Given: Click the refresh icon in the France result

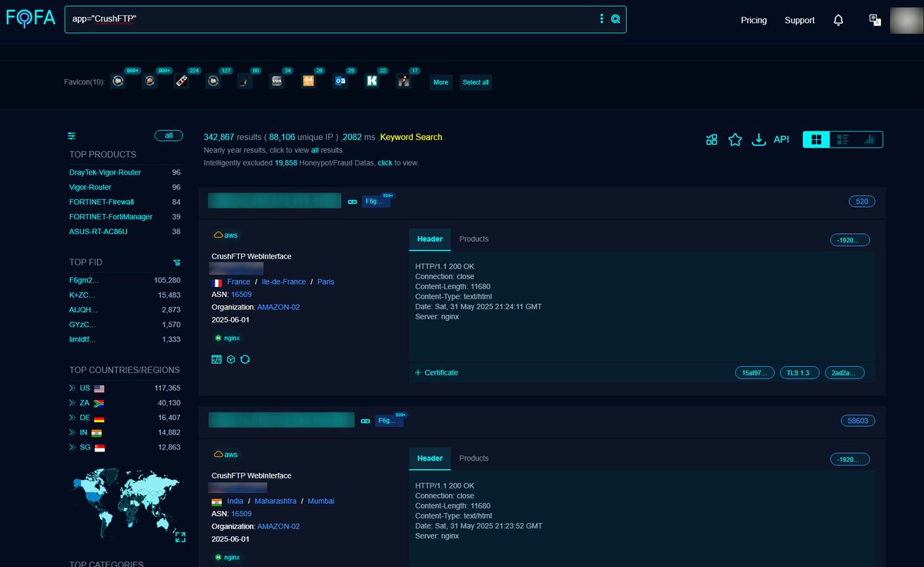Looking at the screenshot, I should (245, 359).
